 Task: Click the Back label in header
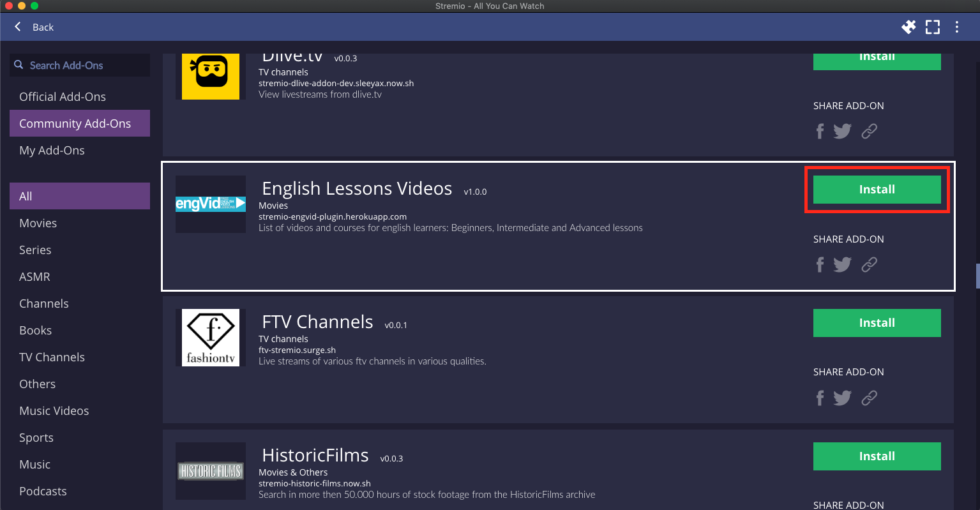tap(43, 27)
